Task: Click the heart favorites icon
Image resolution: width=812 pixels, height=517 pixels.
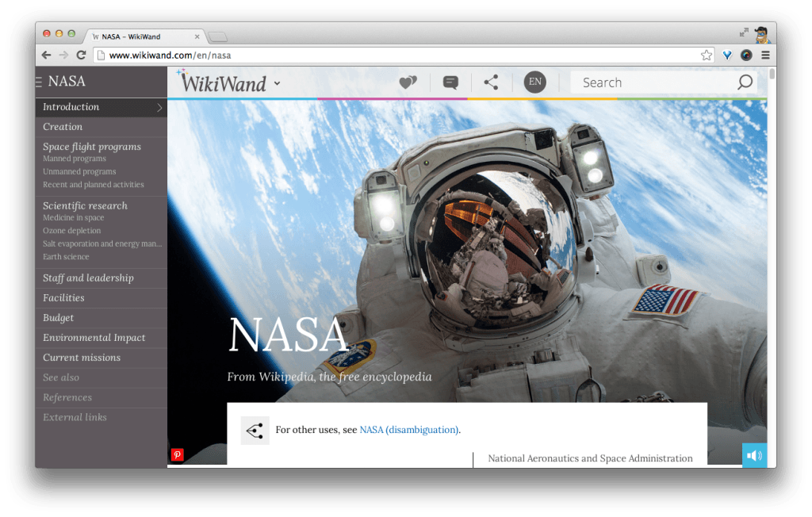Action: pyautogui.click(x=408, y=82)
